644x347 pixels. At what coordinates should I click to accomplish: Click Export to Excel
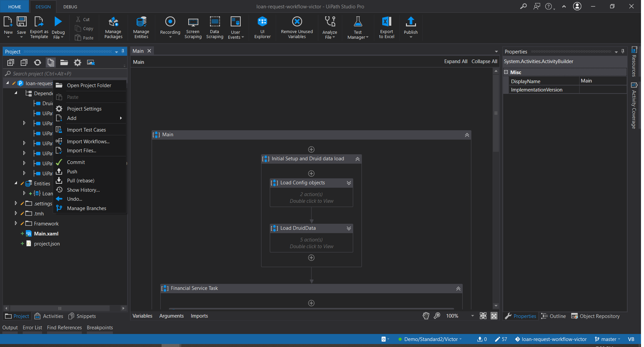tap(387, 28)
